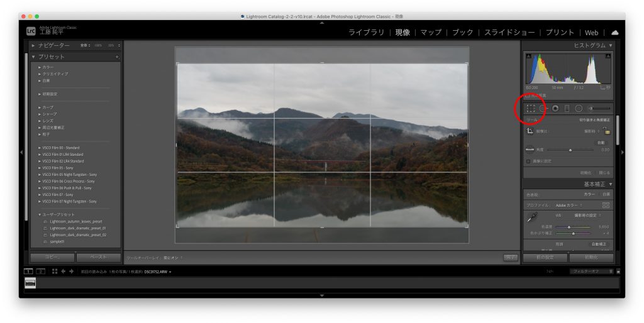This screenshot has width=644, height=323.
Task: Click the LrC logo identity plate
Action: click(x=31, y=31)
